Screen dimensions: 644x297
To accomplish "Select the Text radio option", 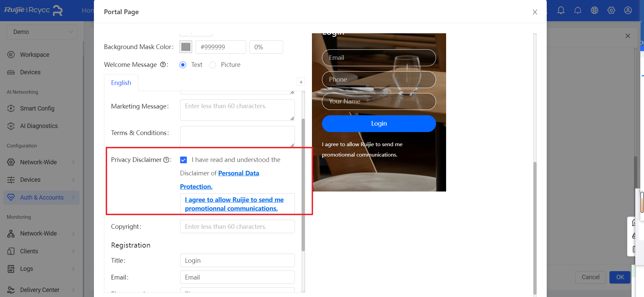I will (183, 65).
